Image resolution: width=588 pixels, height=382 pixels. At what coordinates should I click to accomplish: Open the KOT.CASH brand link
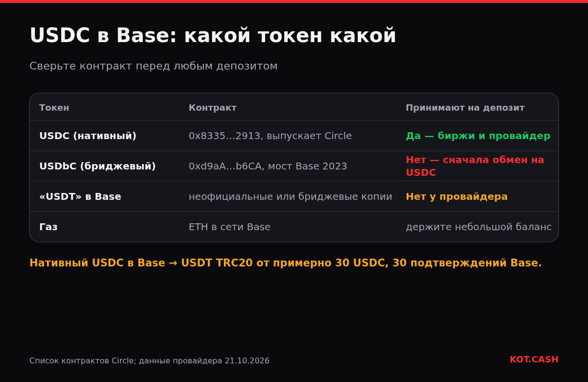(x=534, y=359)
